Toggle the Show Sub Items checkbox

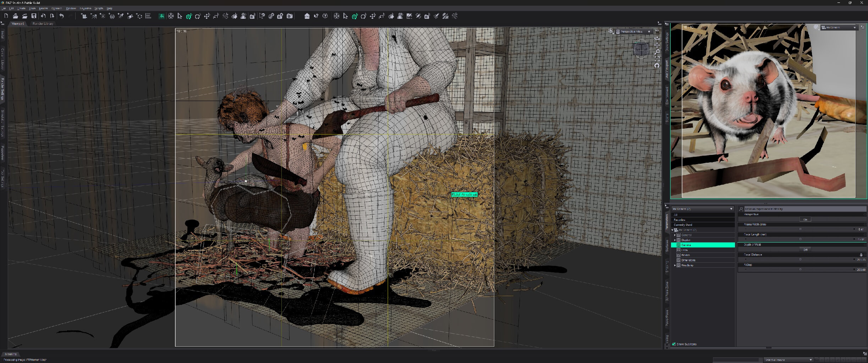coord(674,344)
